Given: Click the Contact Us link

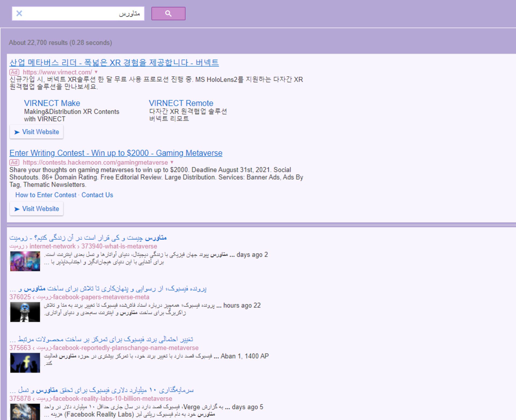Looking at the screenshot, I should click(97, 195).
